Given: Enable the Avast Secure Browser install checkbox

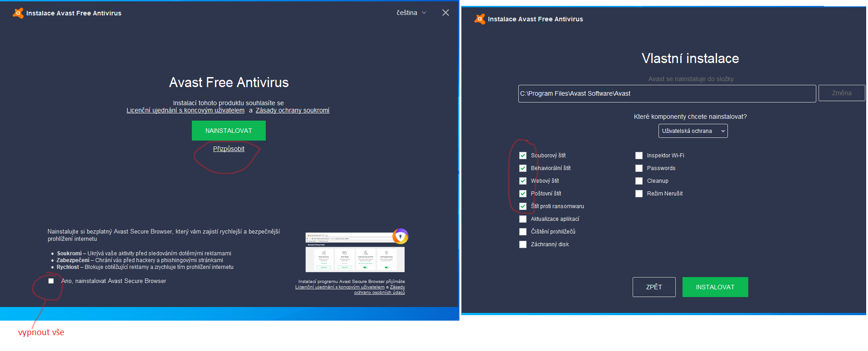Looking at the screenshot, I should (x=51, y=281).
